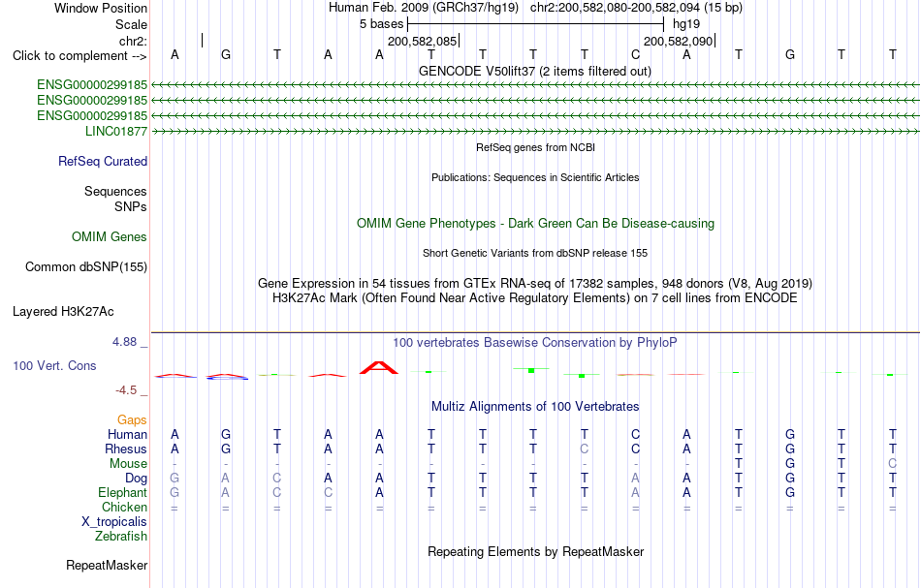The image size is (921, 588).
Task: Click '100 vertebrates Basewise Conservation by PhyloP' title
Action: 535,343
